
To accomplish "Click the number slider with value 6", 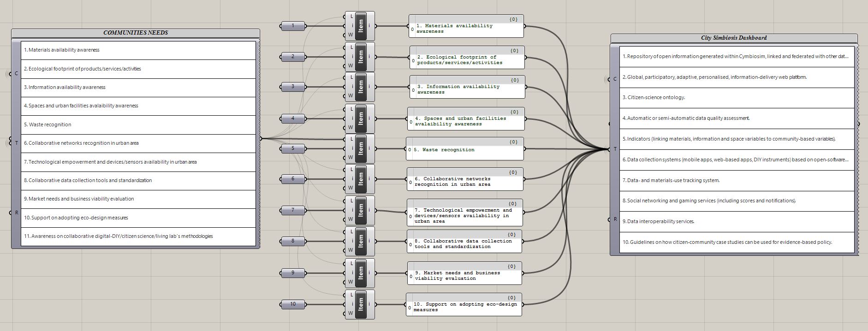I will coord(293,179).
